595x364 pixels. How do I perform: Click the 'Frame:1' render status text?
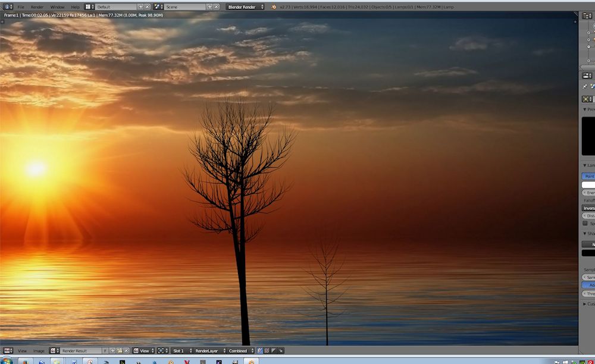click(11, 15)
